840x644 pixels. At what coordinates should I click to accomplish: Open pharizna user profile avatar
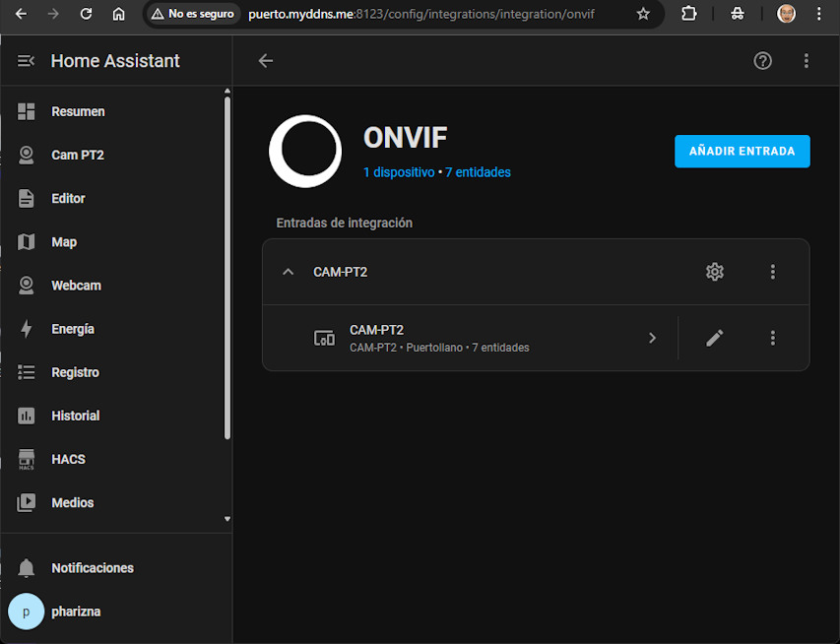(27, 612)
